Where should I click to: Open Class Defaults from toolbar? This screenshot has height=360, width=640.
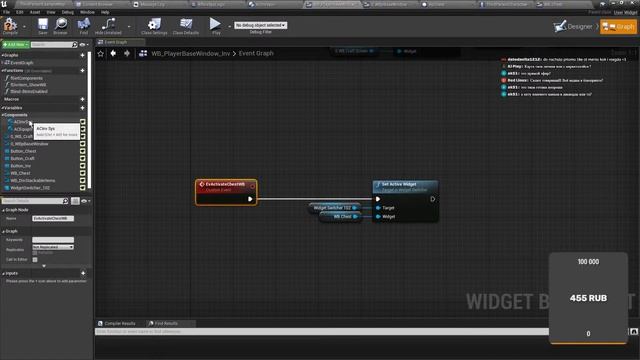pyautogui.click(x=186, y=26)
